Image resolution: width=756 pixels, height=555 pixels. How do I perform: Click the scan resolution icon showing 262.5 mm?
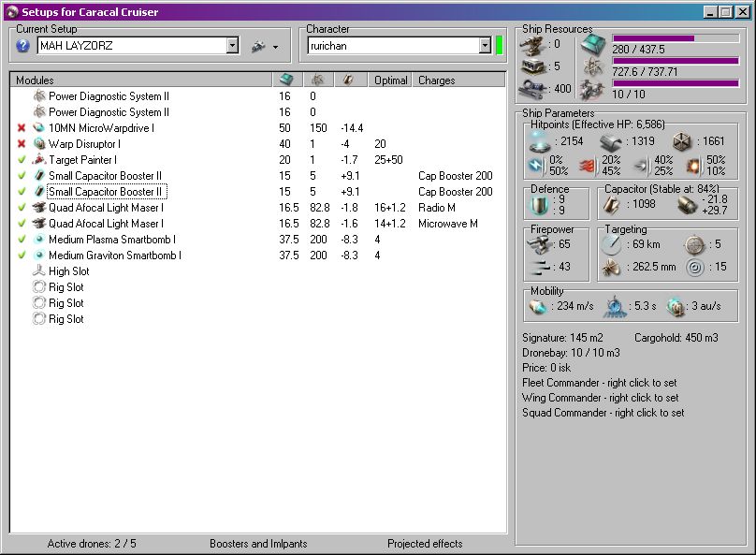point(611,267)
